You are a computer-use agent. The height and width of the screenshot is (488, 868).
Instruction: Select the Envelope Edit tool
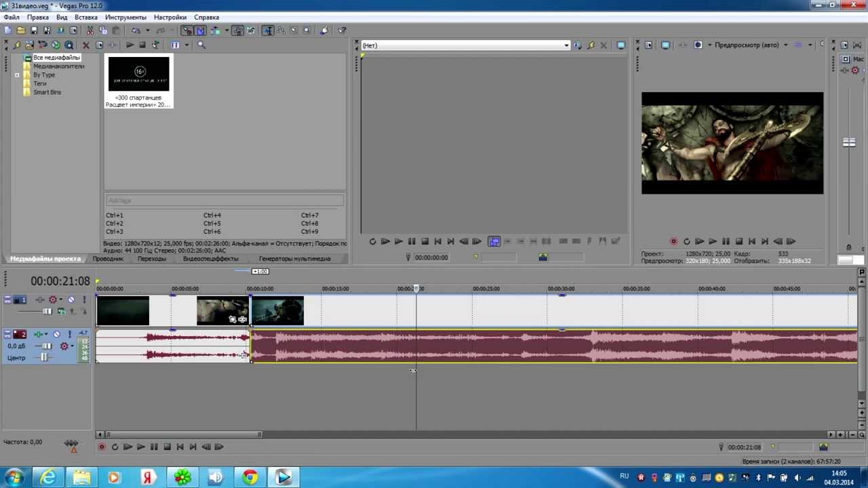[x=281, y=30]
